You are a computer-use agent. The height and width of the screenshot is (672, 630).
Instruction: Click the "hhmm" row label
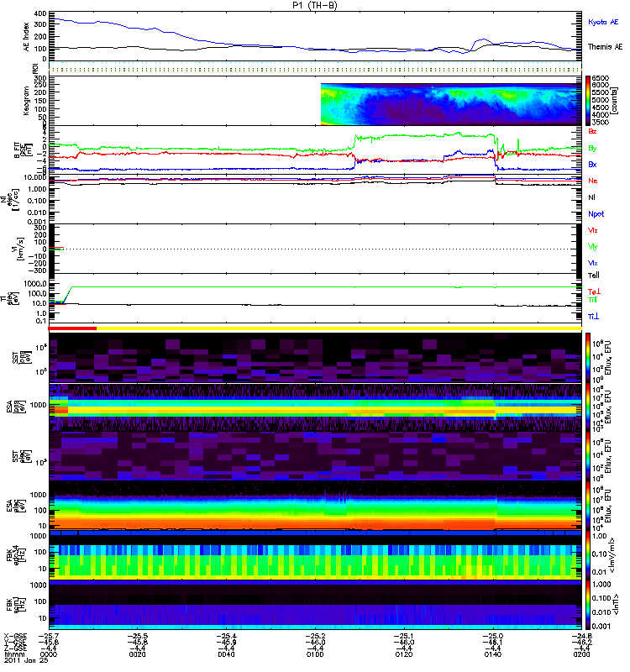click(13, 654)
